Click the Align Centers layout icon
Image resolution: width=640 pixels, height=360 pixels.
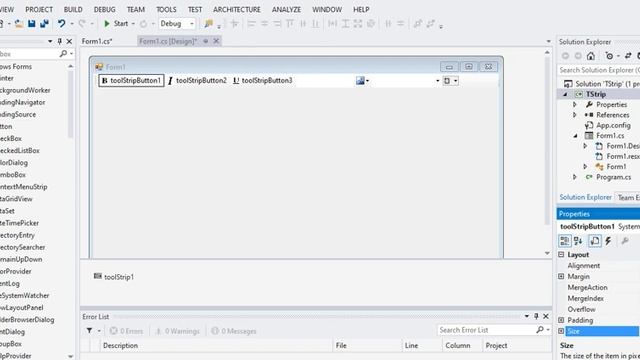[264, 24]
